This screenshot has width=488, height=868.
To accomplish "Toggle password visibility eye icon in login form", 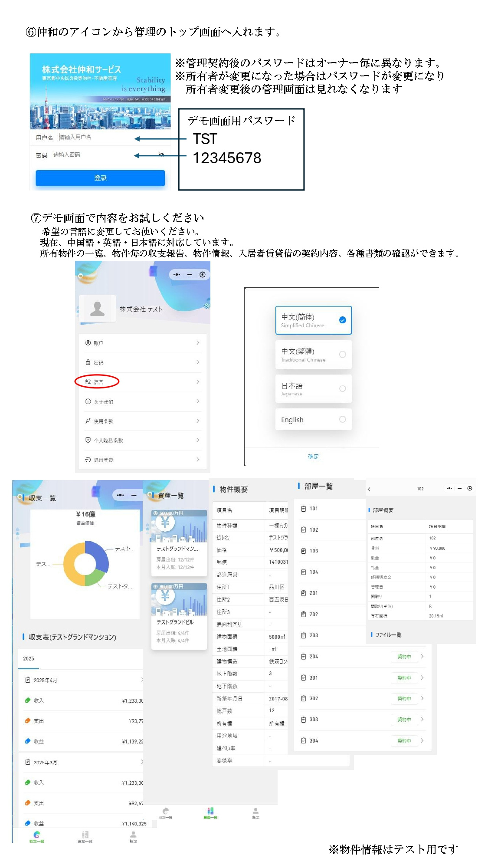I will point(161,155).
